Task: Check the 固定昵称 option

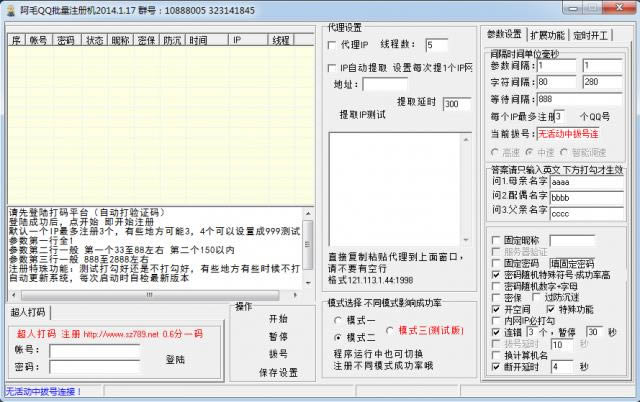Action: coord(496,240)
